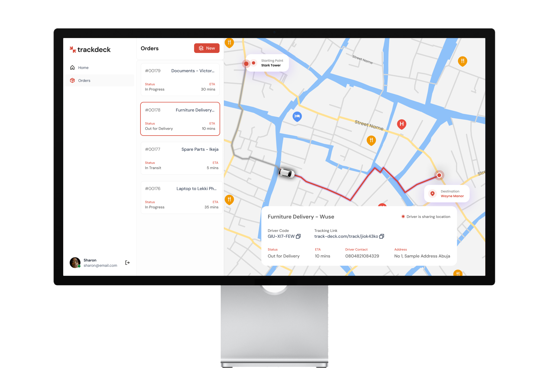This screenshot has width=552, height=392.
Task: Open order #00177 Spare Parts Ikeja
Action: pos(181,158)
